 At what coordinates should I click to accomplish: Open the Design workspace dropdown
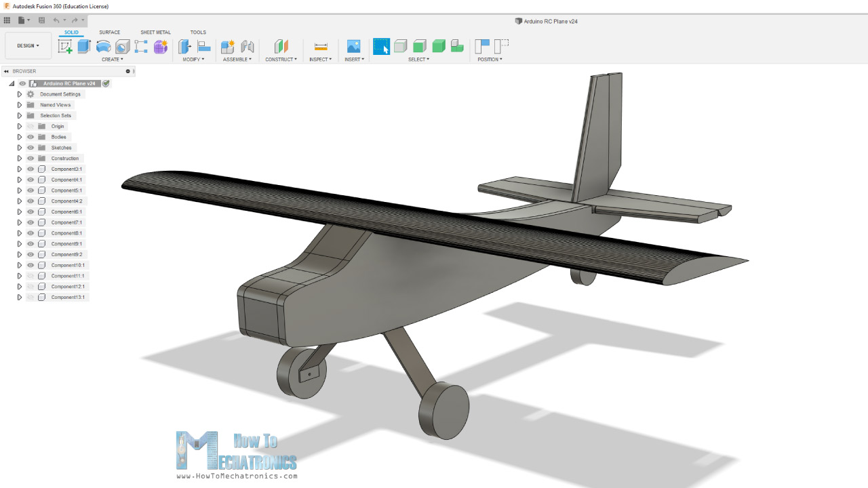click(x=28, y=46)
